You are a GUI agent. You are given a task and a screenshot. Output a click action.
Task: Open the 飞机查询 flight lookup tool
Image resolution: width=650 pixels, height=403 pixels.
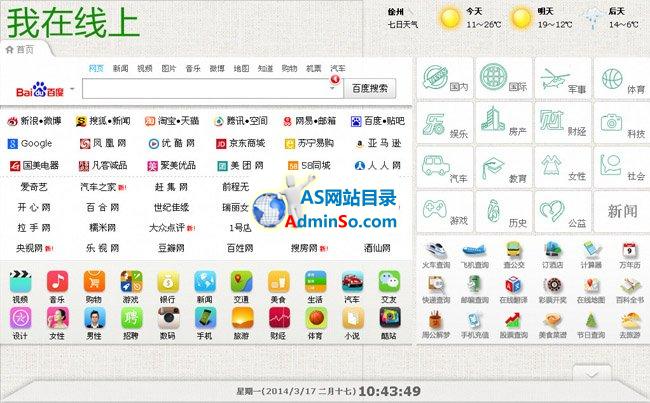pos(475,255)
